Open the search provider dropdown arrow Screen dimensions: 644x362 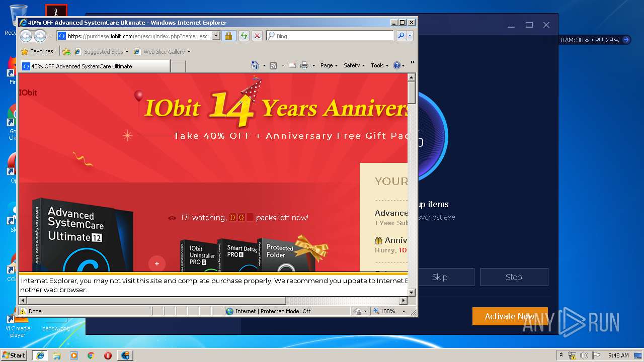click(x=410, y=36)
